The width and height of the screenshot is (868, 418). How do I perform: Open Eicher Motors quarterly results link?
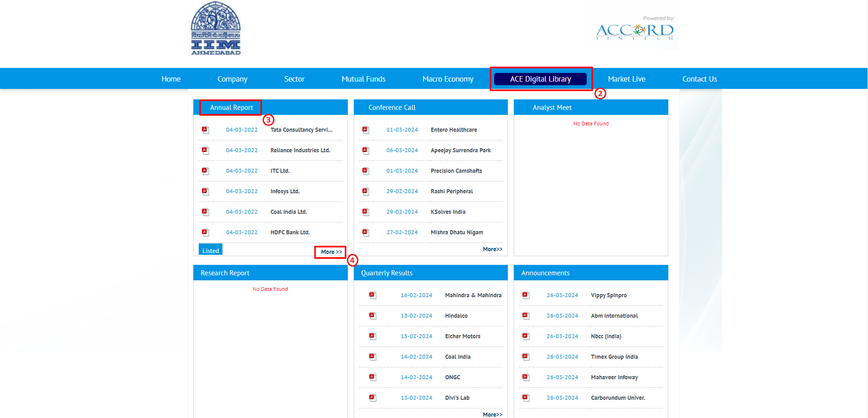coord(463,336)
